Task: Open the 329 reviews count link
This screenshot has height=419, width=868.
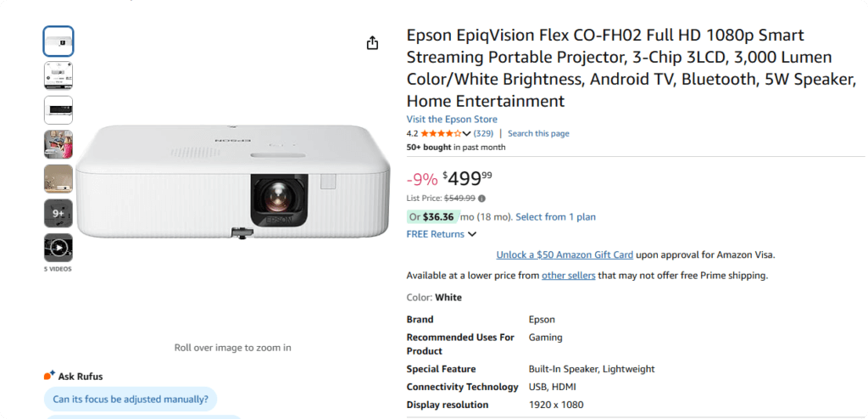Action: (483, 134)
